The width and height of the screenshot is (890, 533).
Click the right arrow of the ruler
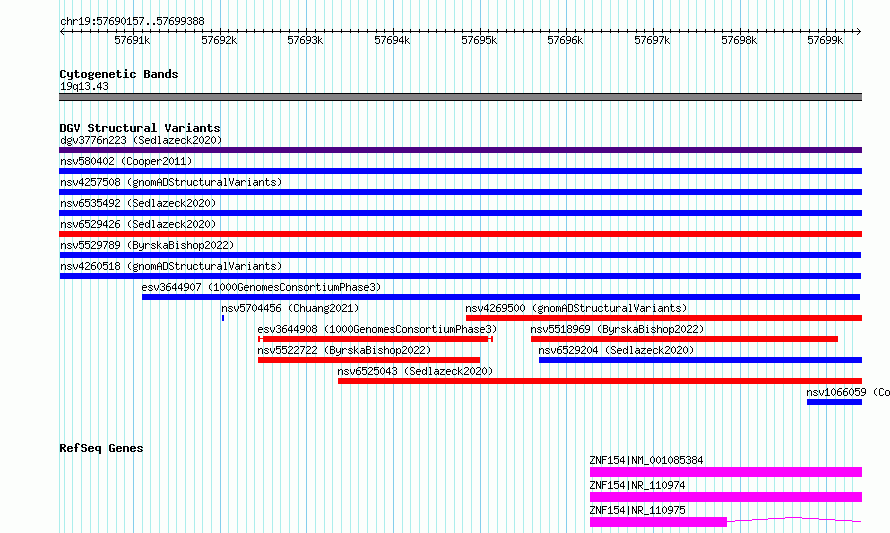858,31
